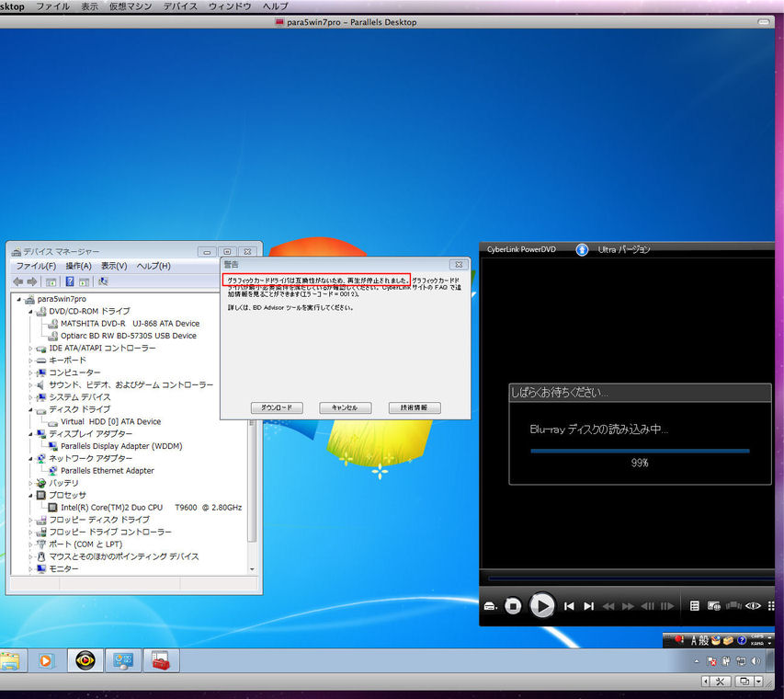Click the PowerDVD seek bar
Image resolution: width=784 pixels, height=699 pixels.
pos(631,579)
